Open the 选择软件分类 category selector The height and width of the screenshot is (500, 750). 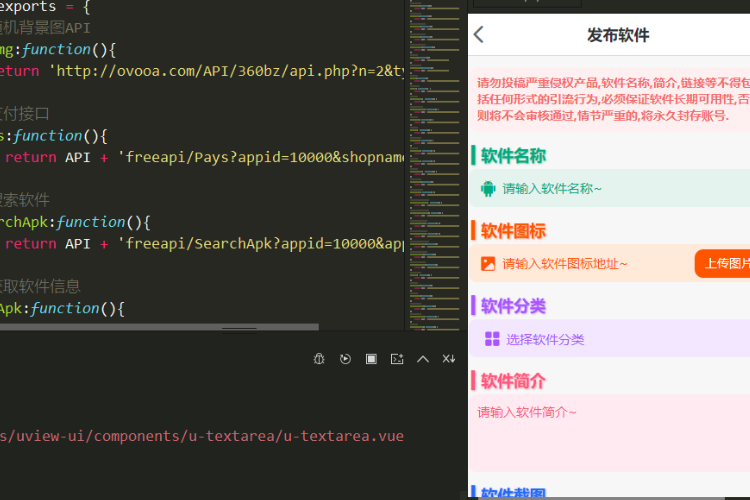545,340
